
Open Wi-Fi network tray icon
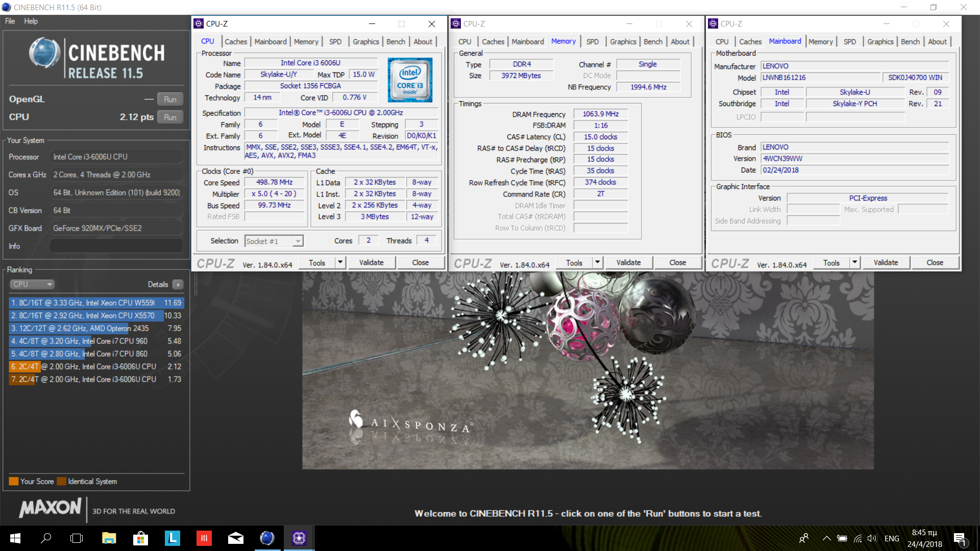click(x=858, y=538)
